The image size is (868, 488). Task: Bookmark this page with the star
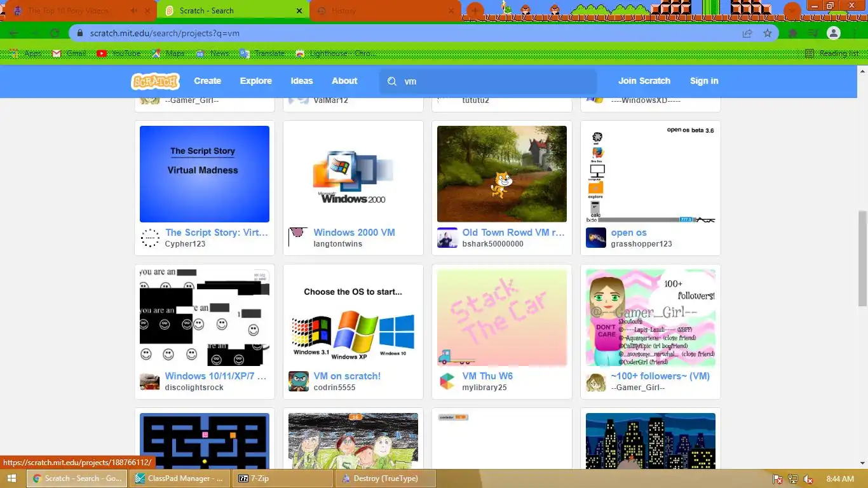768,33
